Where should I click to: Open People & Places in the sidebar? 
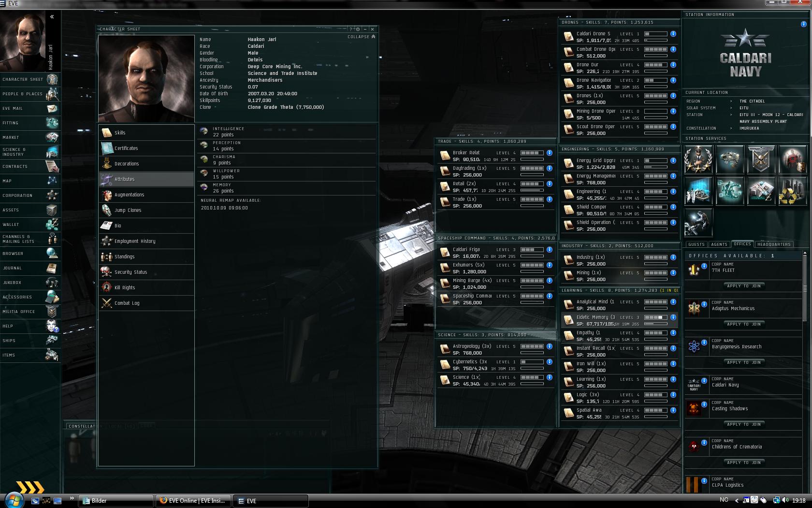pos(30,94)
